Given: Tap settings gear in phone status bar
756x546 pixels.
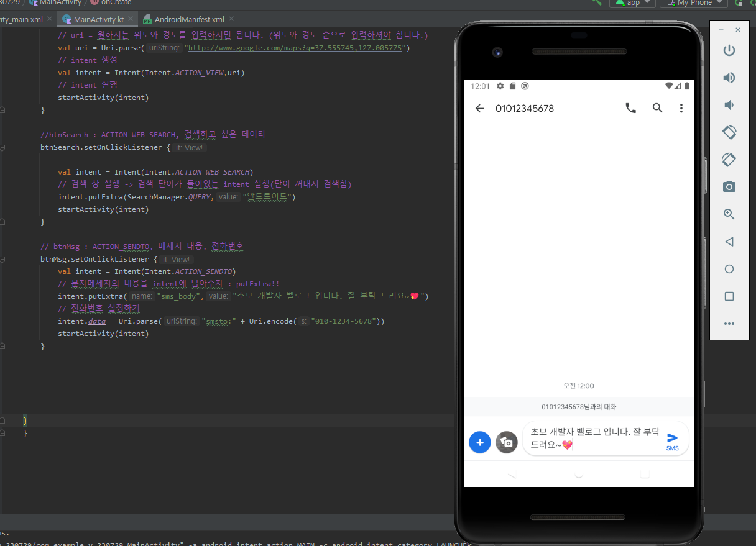Looking at the screenshot, I should [x=500, y=86].
